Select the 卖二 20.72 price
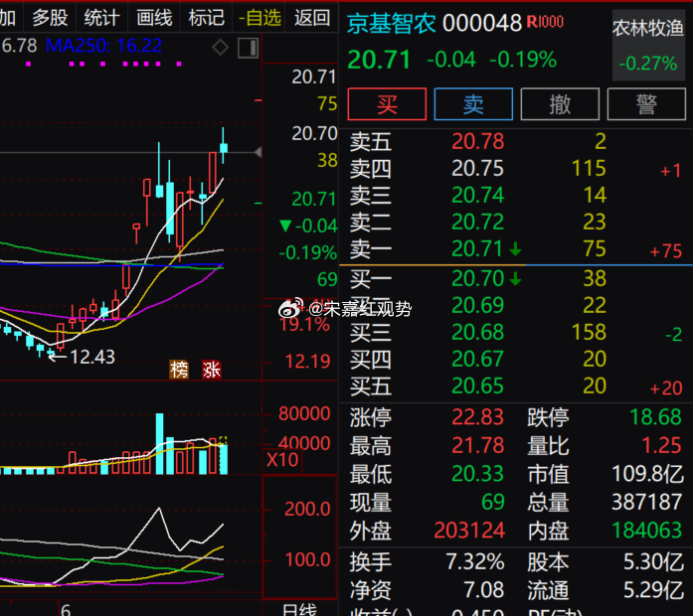The width and height of the screenshot is (693, 616). click(x=478, y=223)
